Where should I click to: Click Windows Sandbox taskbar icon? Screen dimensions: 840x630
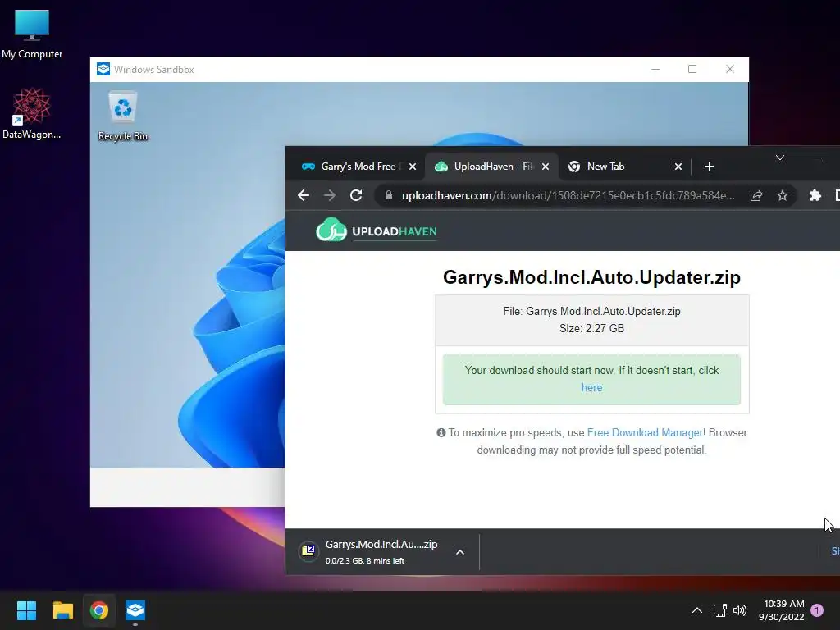(x=135, y=610)
